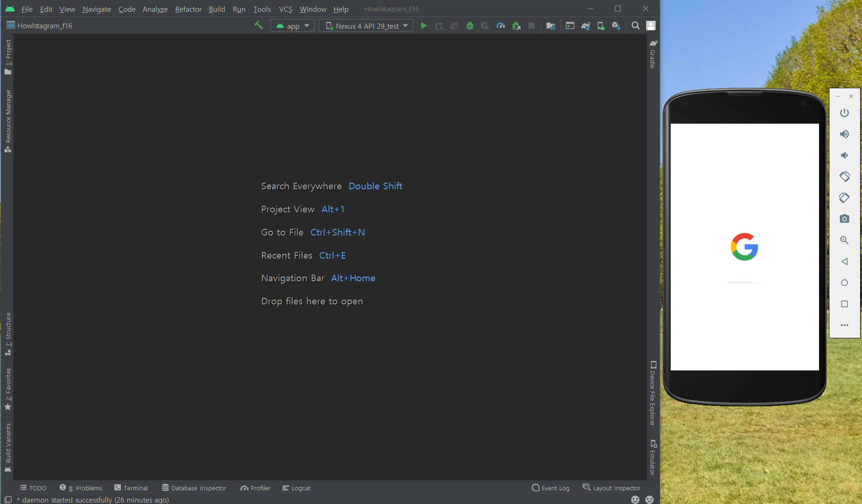
Task: Expand the Project tool window tab
Action: click(x=8, y=57)
